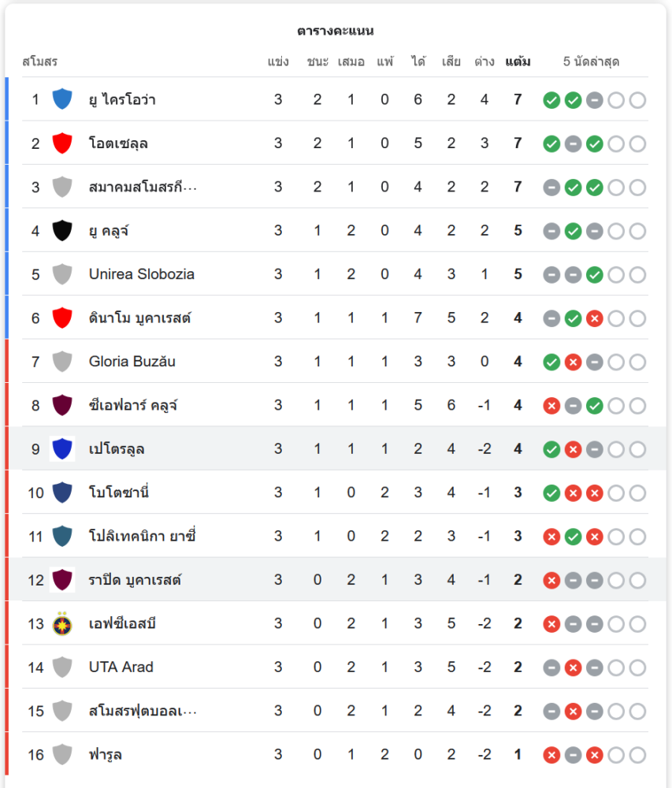Click the grey draw indicator for Unirea Slobozia
672x788 pixels.
551,275
